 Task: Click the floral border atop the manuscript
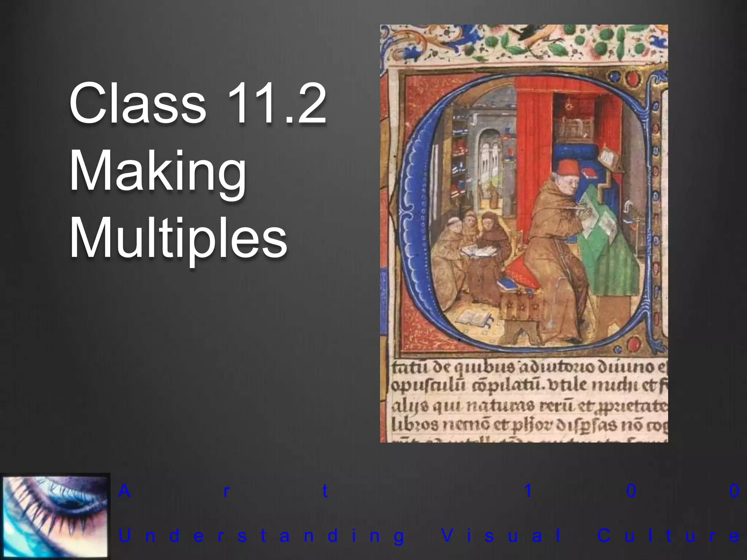point(524,44)
